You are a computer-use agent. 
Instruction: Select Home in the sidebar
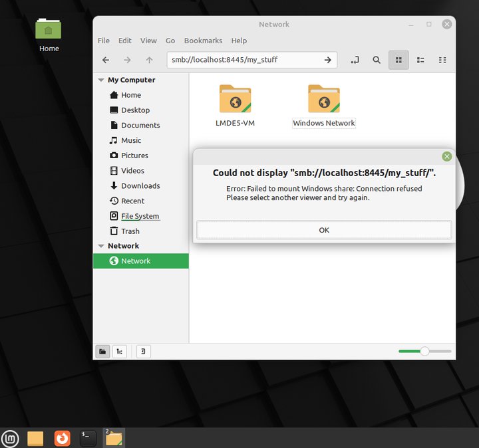coord(141,95)
